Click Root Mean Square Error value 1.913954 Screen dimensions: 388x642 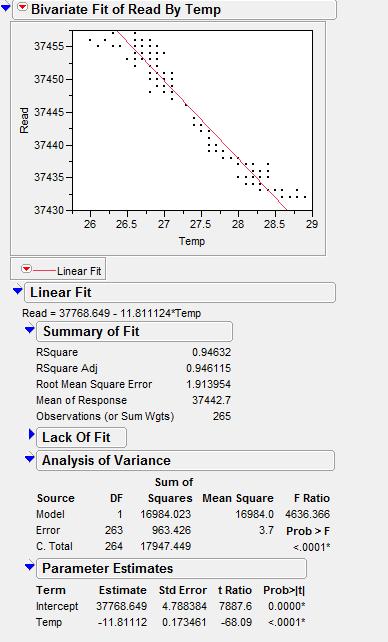208,384
